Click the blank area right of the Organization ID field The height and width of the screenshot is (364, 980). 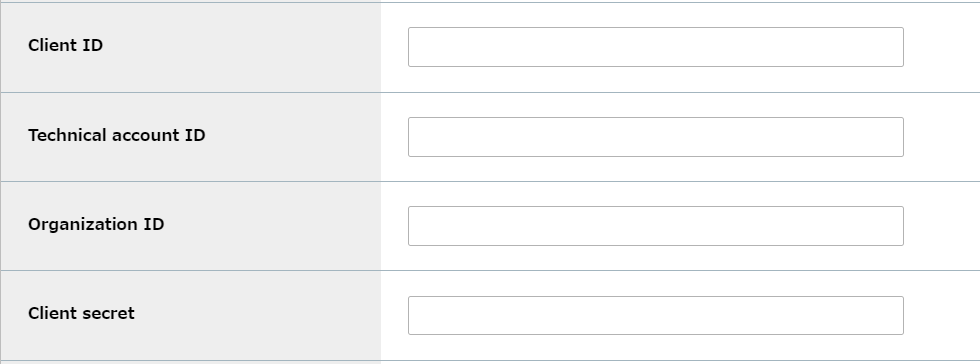(942, 226)
